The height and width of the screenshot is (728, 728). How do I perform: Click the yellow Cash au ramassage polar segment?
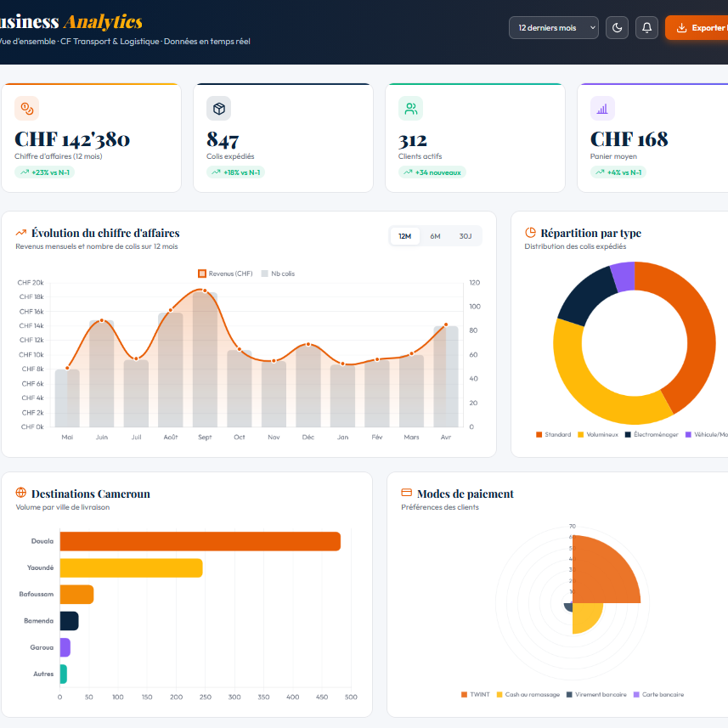585,616
